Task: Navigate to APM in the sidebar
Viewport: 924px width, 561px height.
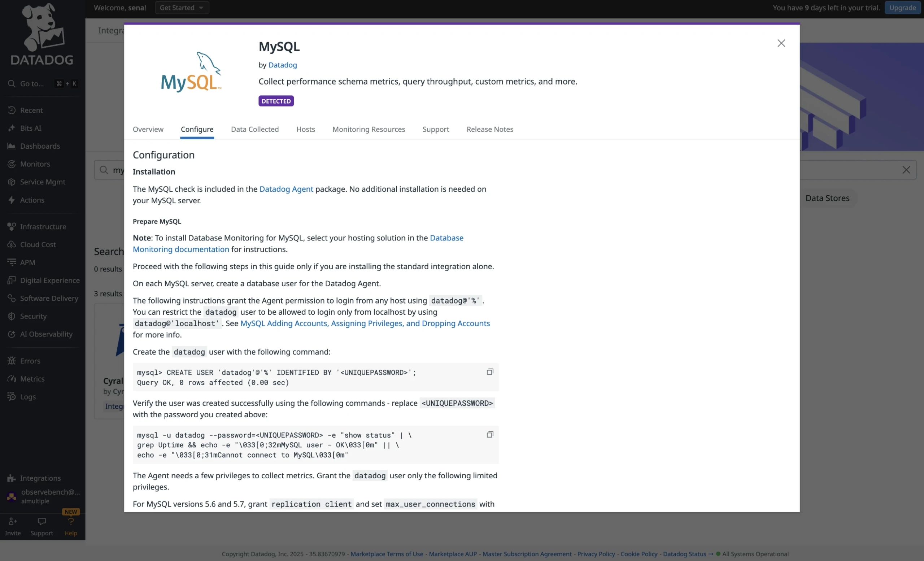Action: [27, 262]
